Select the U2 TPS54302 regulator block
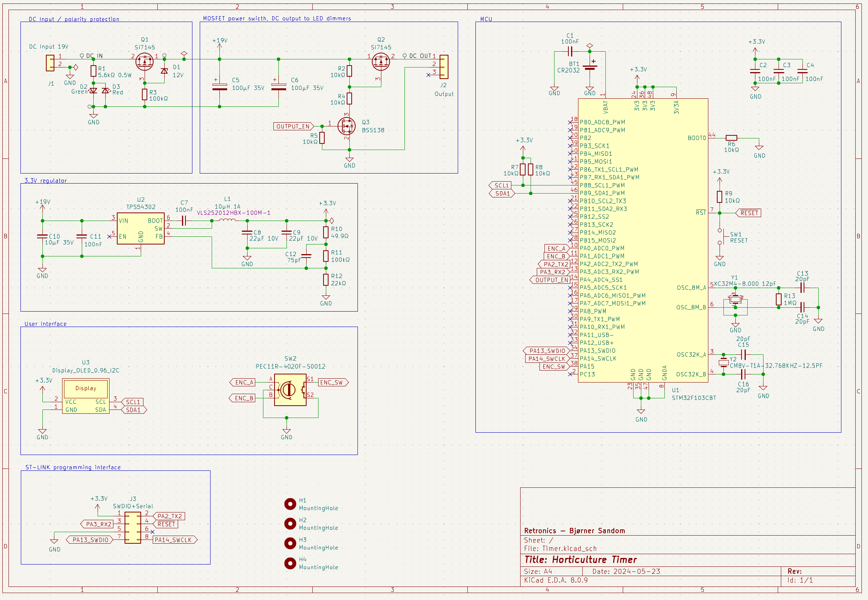This screenshot has height=600, width=868. pyautogui.click(x=140, y=228)
